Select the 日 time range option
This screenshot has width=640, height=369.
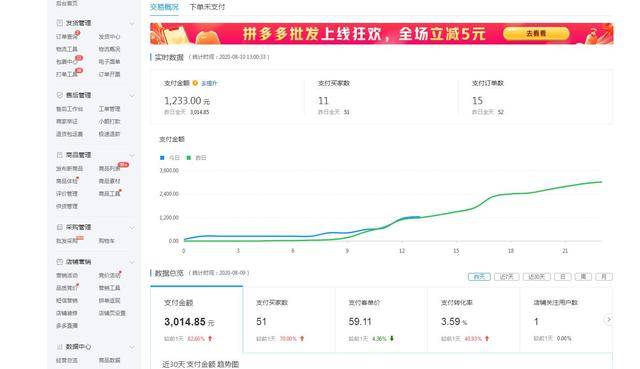[562, 277]
